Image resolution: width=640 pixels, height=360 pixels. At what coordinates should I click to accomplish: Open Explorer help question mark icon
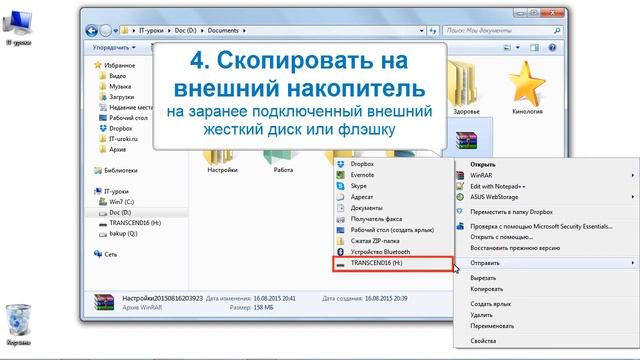552,48
